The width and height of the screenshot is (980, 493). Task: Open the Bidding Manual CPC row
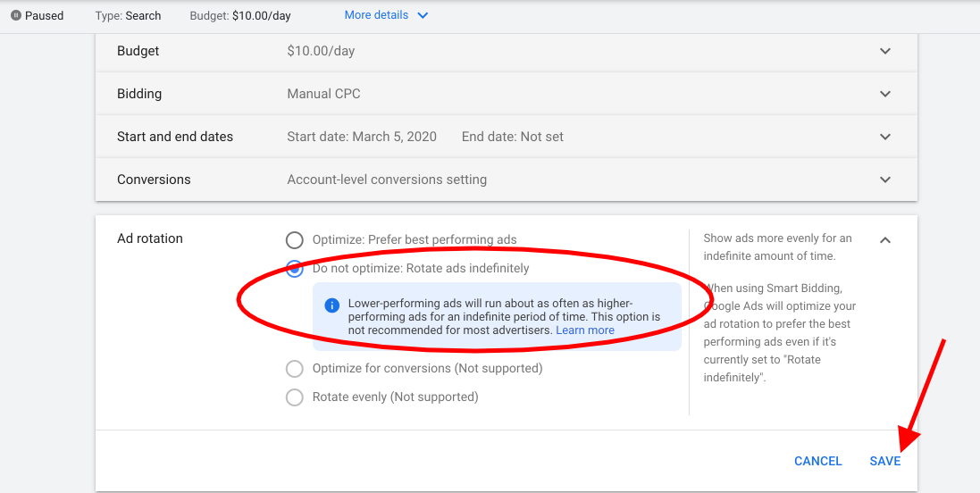pyautogui.click(x=507, y=94)
